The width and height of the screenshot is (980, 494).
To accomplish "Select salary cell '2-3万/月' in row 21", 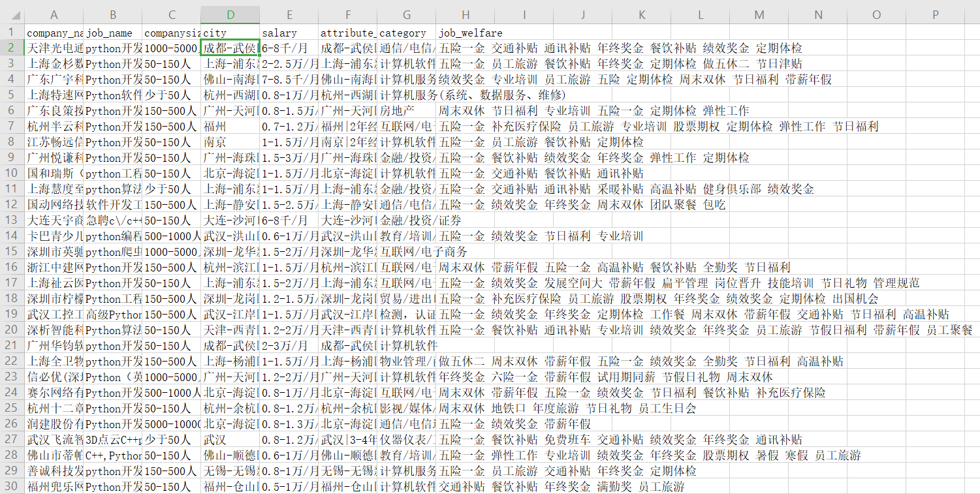I will tap(289, 346).
